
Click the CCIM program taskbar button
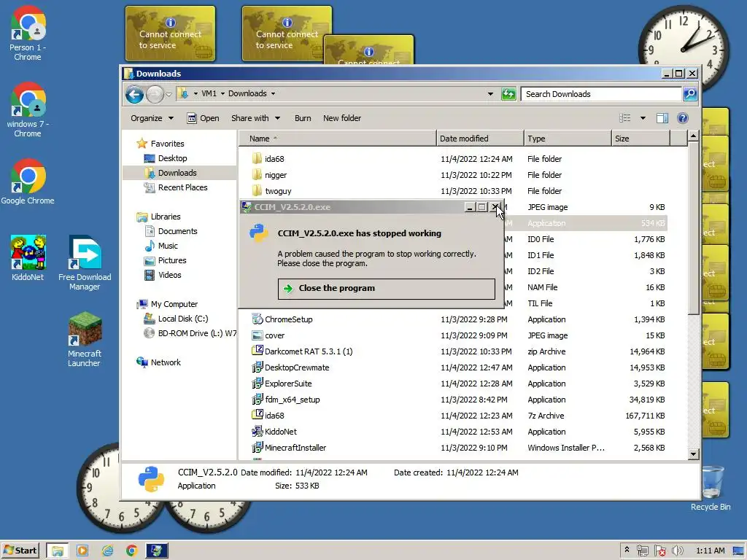(x=157, y=551)
